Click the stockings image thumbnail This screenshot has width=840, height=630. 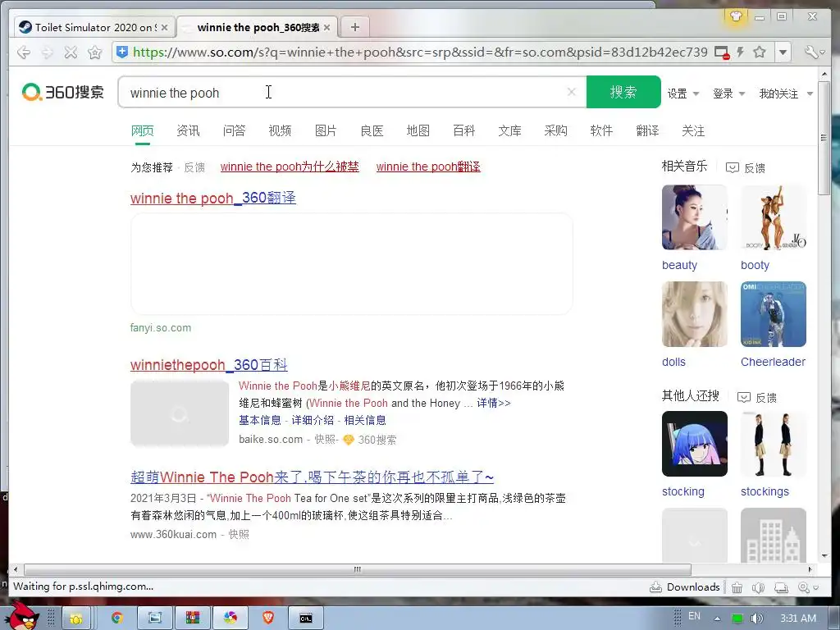[774, 444]
